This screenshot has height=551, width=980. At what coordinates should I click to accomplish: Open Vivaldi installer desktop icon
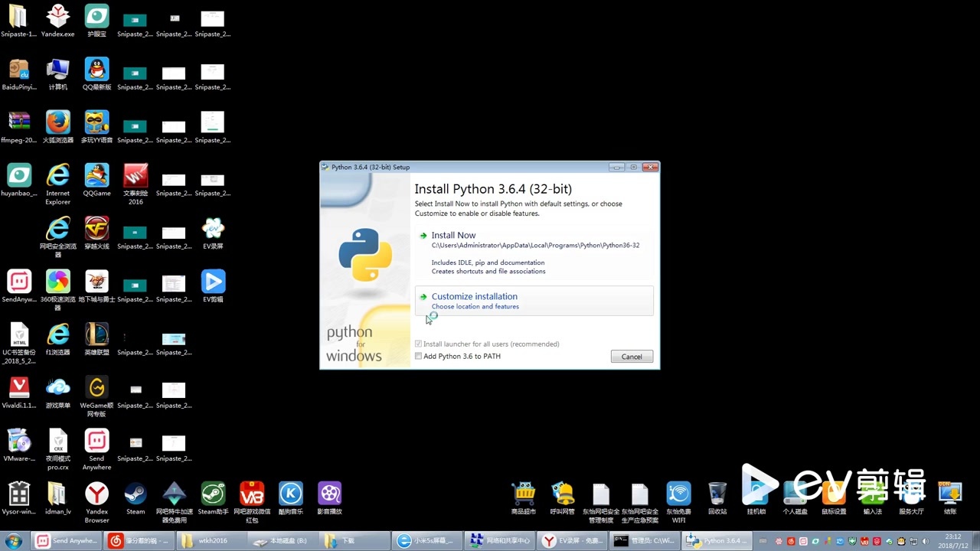19,393
